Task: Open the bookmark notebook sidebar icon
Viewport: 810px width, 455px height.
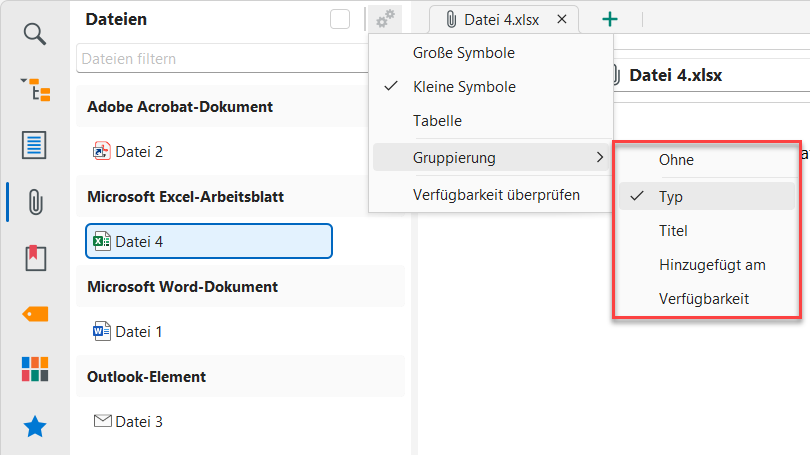Action: click(x=35, y=258)
